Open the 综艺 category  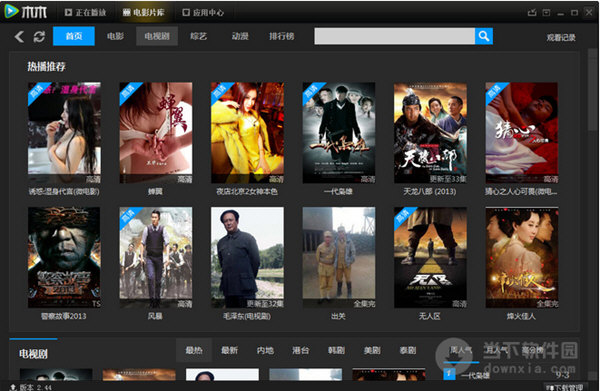pos(198,36)
